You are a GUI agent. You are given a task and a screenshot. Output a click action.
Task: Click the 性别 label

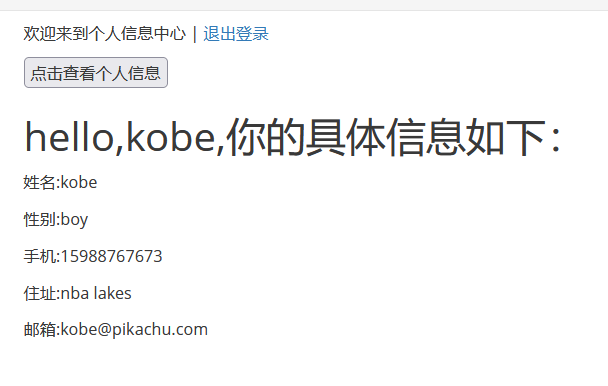(x=40, y=219)
